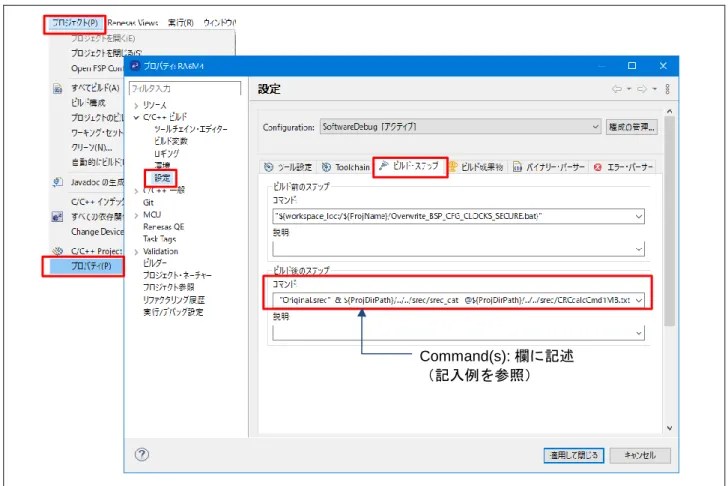728x486 pixels.
Task: Click the help question mark icon
Action: coord(142,454)
